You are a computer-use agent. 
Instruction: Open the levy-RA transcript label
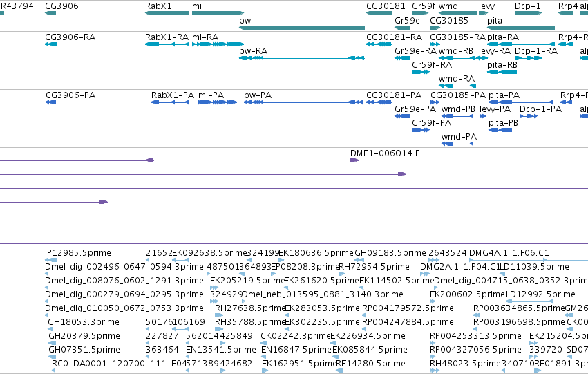[495, 51]
